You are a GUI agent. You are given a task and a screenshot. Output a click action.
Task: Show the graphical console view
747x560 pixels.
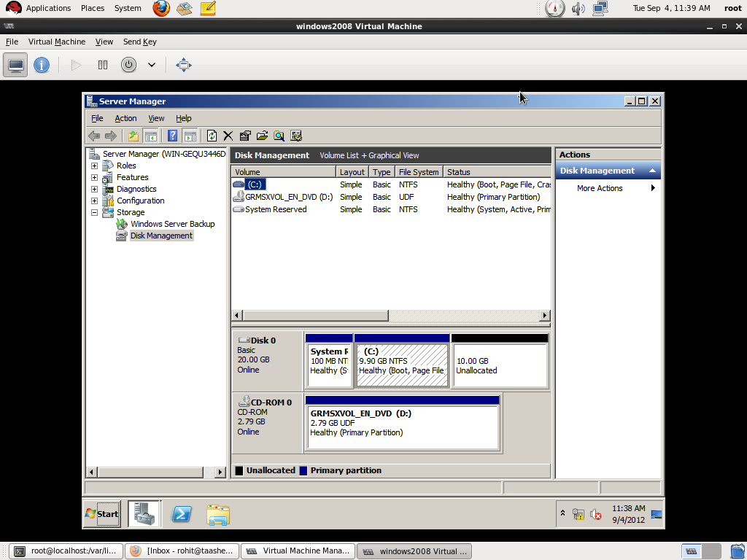pos(15,65)
